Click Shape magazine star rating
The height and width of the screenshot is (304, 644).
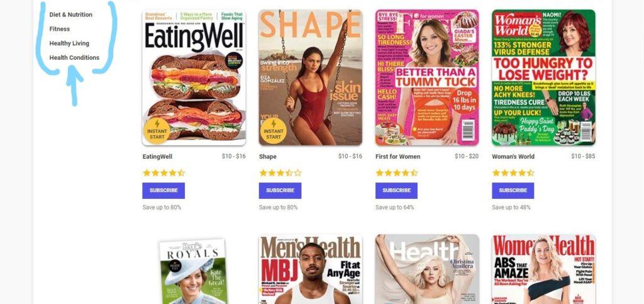280,173
